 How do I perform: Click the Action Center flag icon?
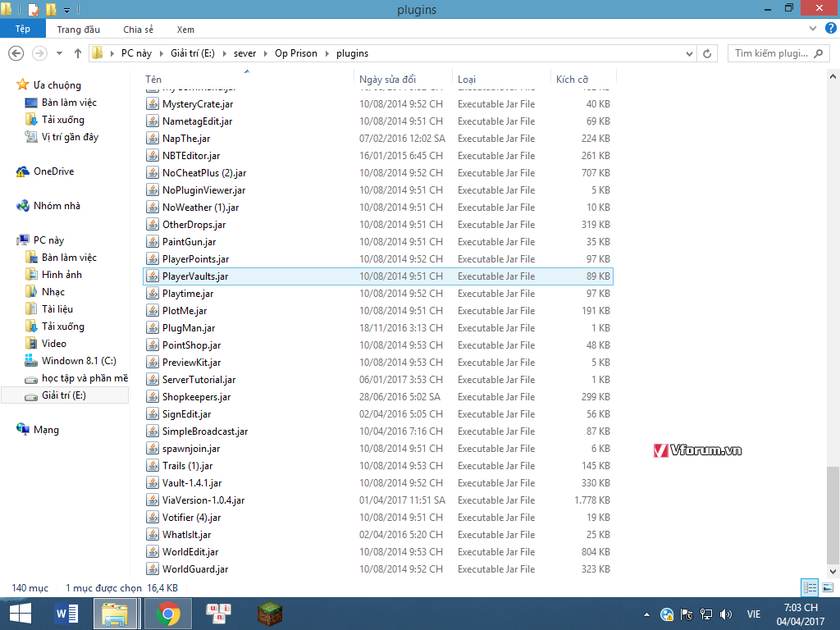tap(687, 614)
